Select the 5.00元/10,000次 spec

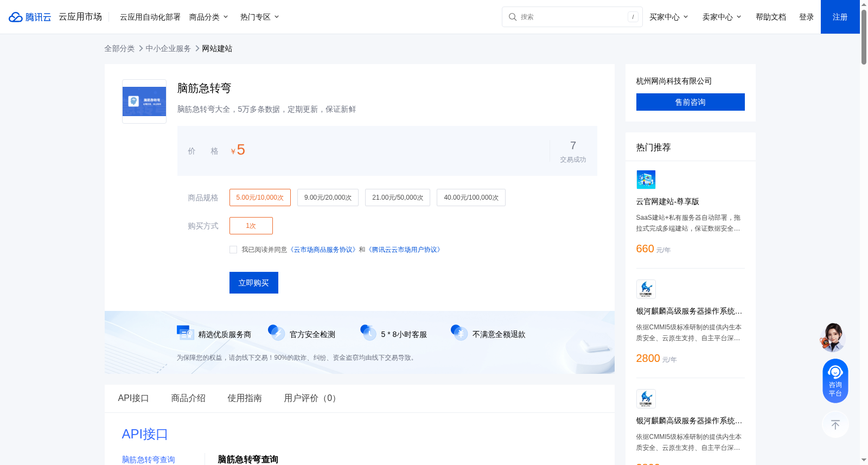[260, 198]
